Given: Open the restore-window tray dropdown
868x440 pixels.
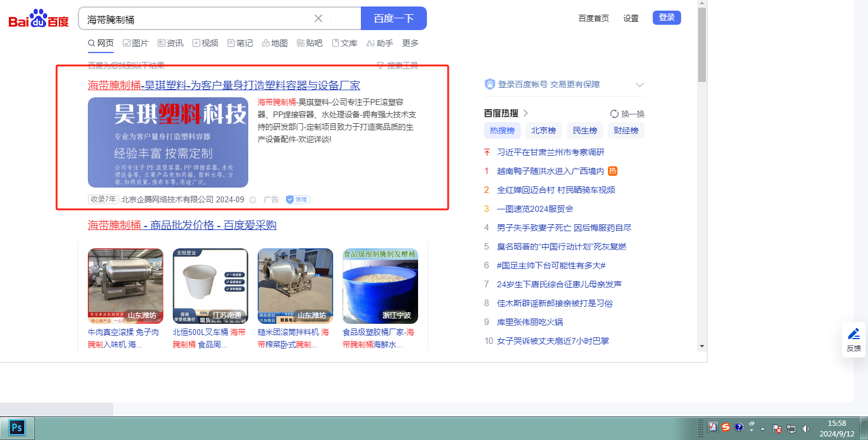Looking at the screenshot, I should click(x=752, y=425).
